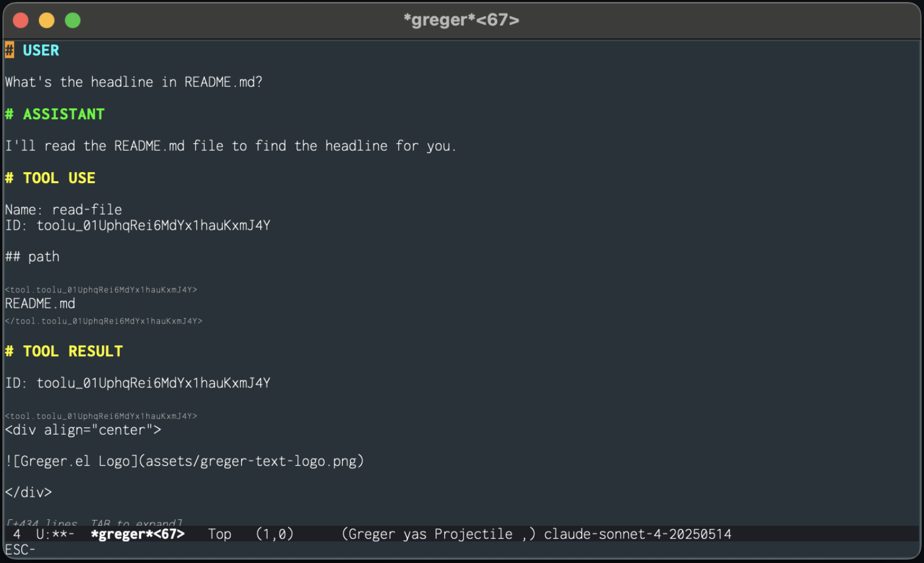Click the green # before the ASSISTANT heading
Image resolution: width=924 pixels, height=563 pixels.
tap(9, 114)
